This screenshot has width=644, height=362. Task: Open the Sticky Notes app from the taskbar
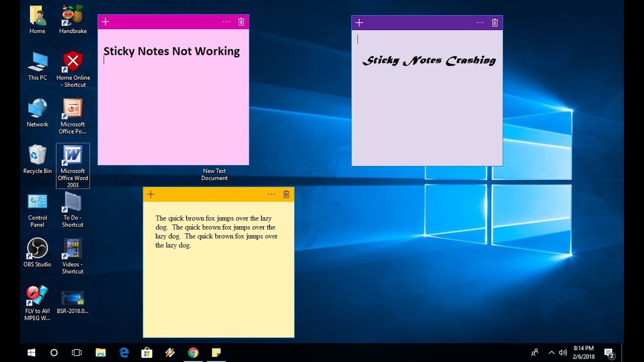[216, 352]
